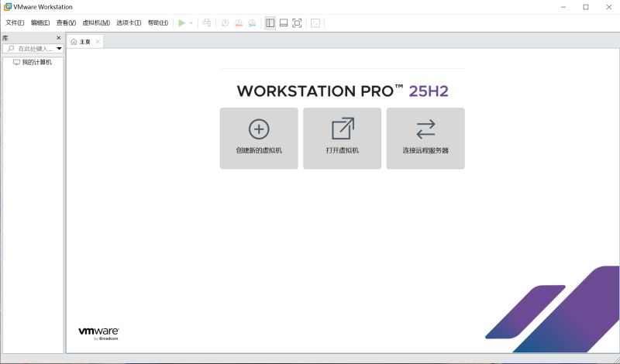620x364 pixels.
Task: Close the 库 library panel
Action: point(59,38)
